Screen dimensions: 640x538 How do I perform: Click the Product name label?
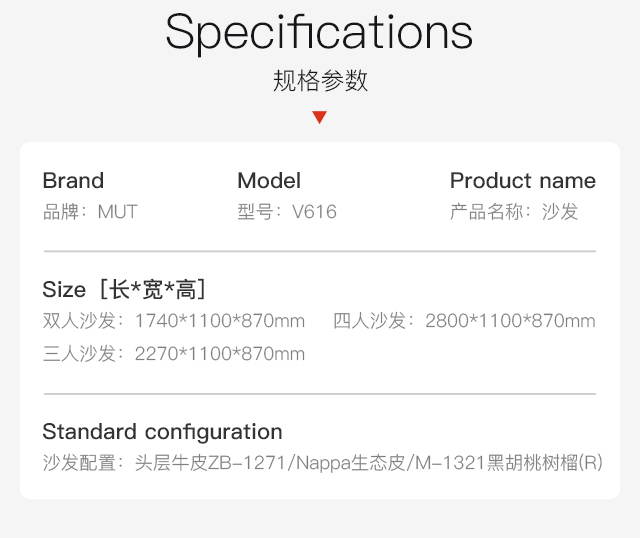click(523, 180)
